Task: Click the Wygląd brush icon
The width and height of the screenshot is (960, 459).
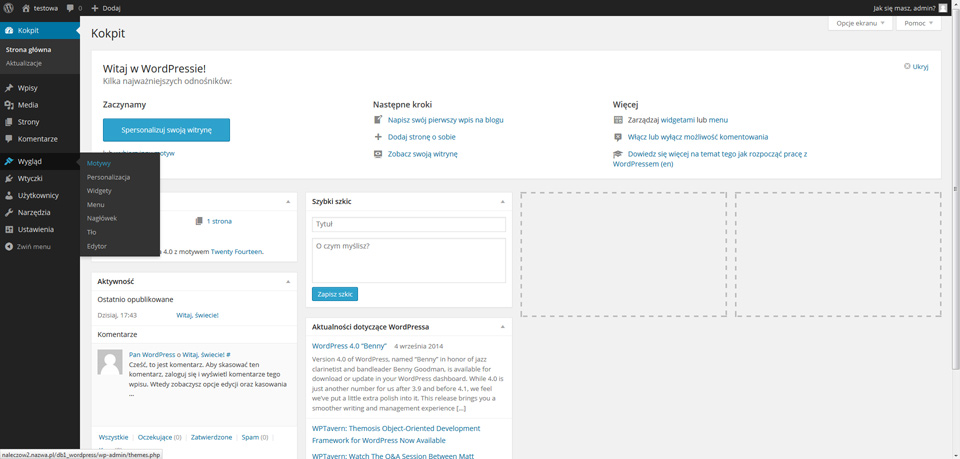Action: tap(9, 162)
